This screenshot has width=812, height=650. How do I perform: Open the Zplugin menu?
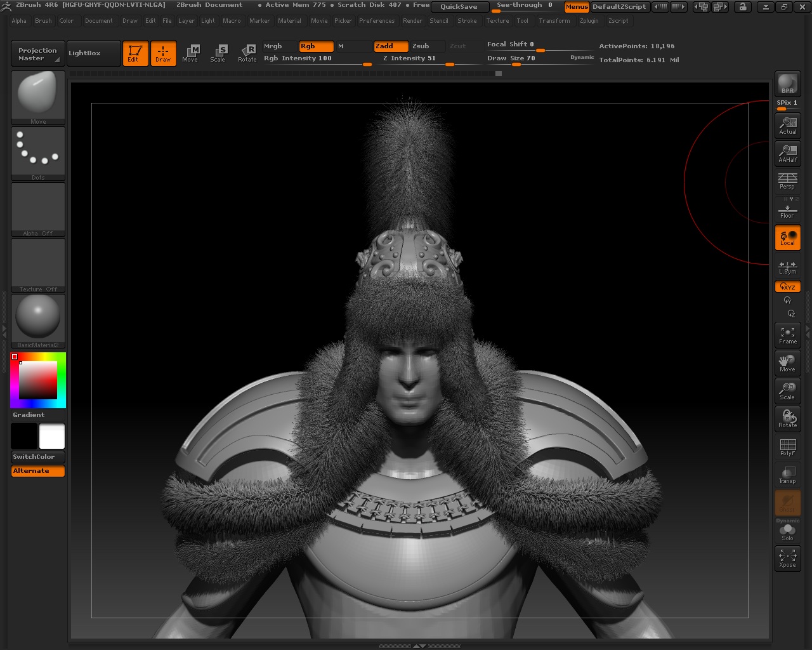point(589,21)
